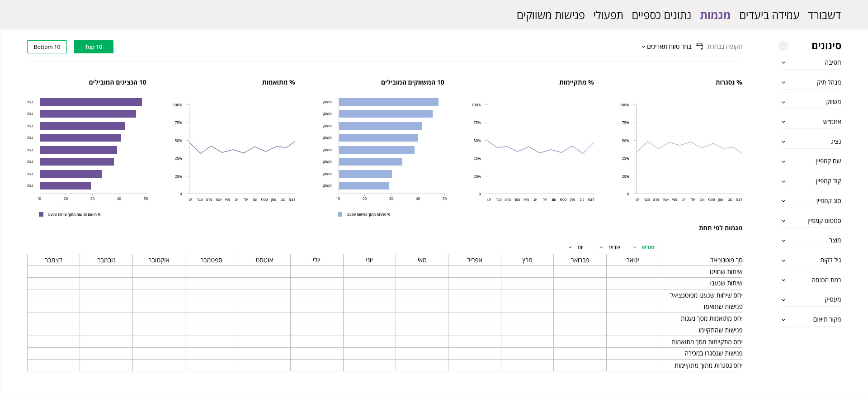The height and width of the screenshot is (398, 868).
Task: Click the chevron beside the נציג filter
Action: click(x=783, y=142)
